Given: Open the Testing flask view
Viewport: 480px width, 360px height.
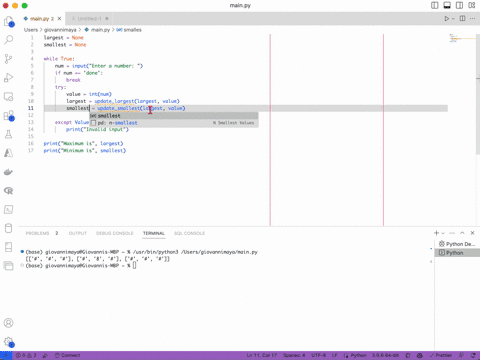Looking at the screenshot, I should pos(9,134).
